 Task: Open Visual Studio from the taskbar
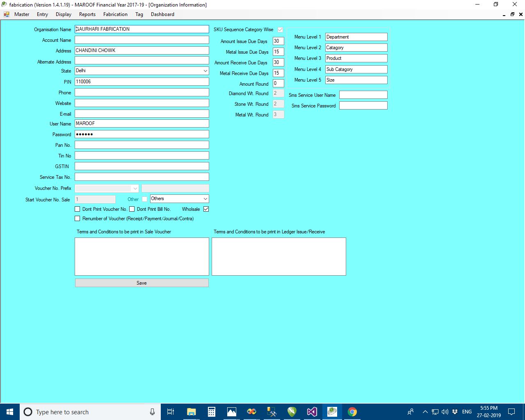[312, 412]
